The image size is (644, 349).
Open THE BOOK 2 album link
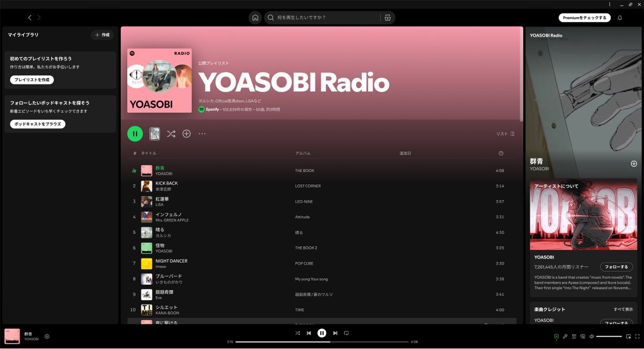306,248
